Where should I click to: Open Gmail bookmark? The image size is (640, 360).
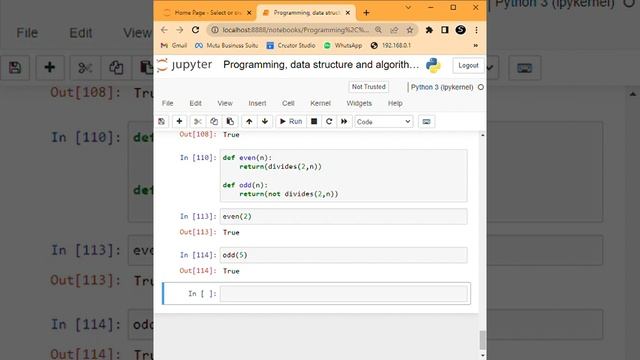pos(174,45)
